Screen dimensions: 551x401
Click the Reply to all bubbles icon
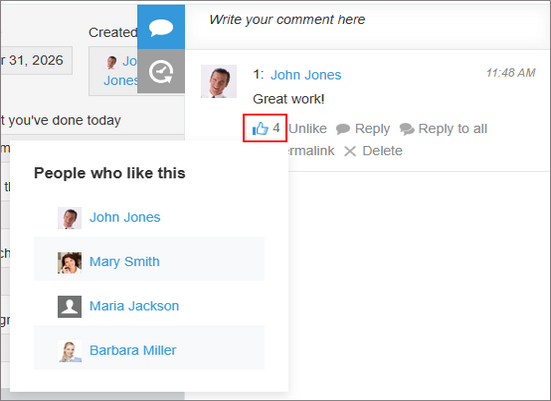point(407,129)
